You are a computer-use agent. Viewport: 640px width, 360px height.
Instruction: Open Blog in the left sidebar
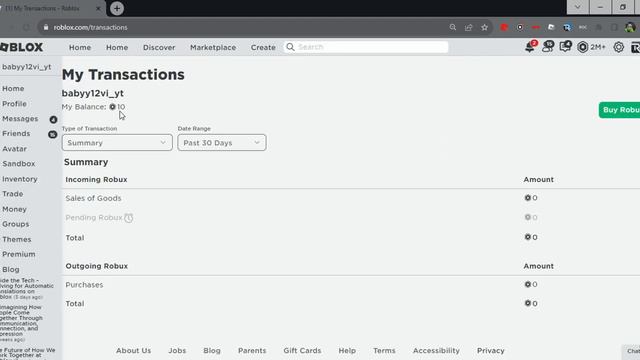pos(11,270)
